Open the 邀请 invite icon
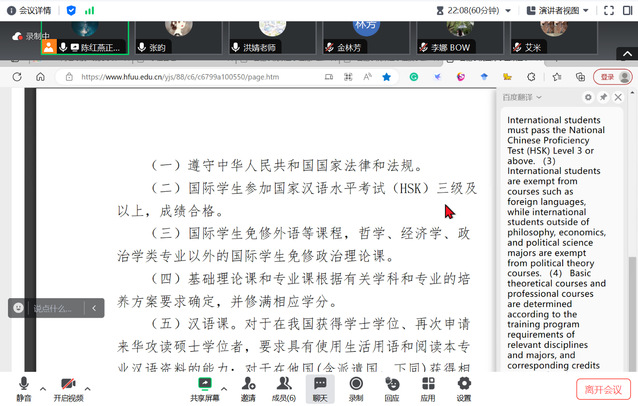 [x=248, y=383]
